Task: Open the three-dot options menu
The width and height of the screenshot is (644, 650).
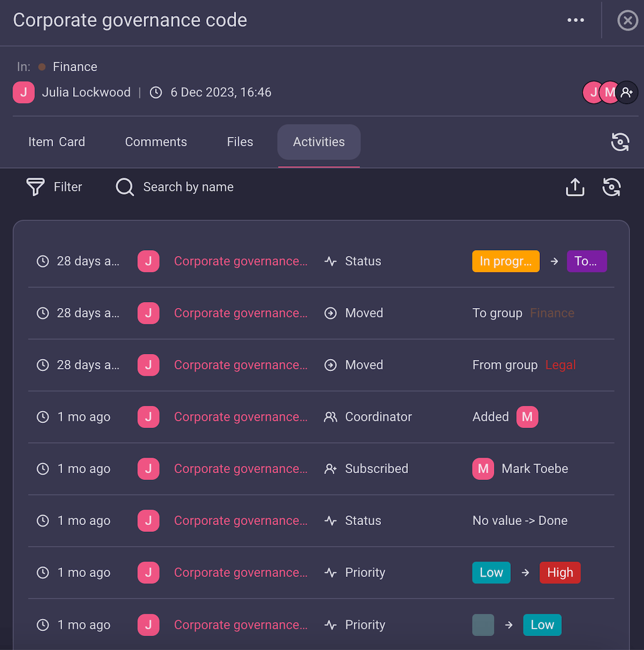Action: pyautogui.click(x=575, y=20)
